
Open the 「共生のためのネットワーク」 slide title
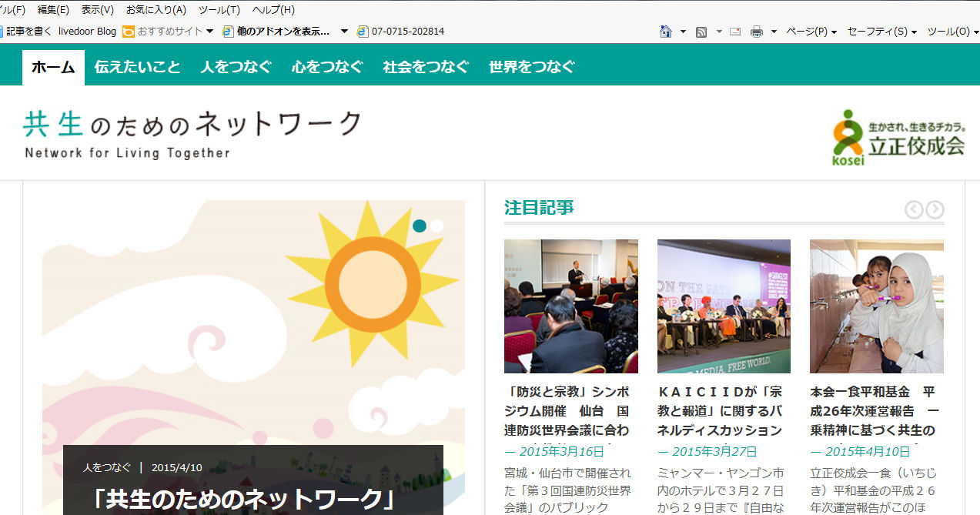(244, 499)
